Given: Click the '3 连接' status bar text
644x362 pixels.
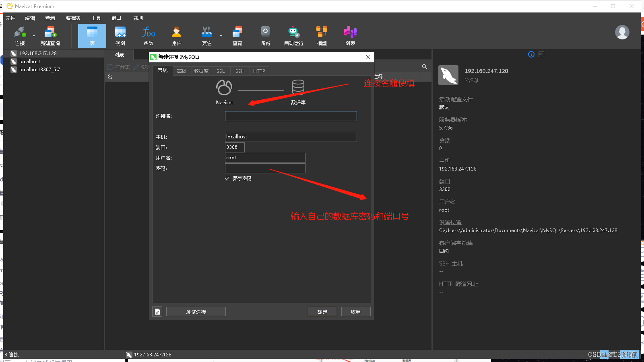Looking at the screenshot, I should coord(12,355).
